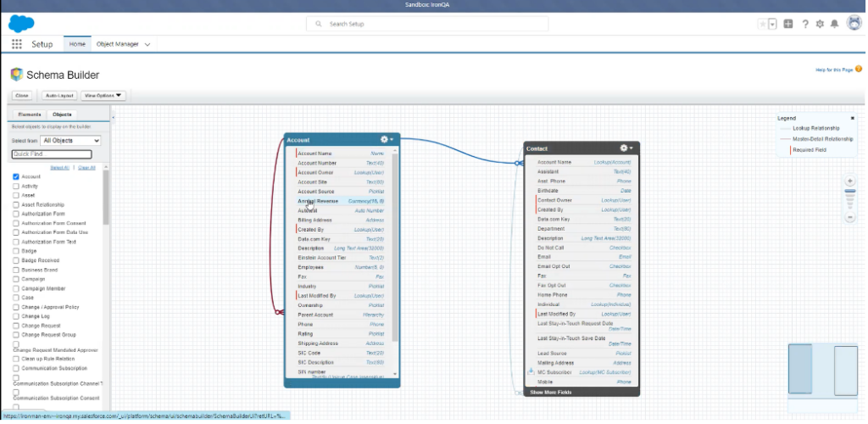Open the user profile avatar
The image size is (868, 424).
[x=854, y=23]
